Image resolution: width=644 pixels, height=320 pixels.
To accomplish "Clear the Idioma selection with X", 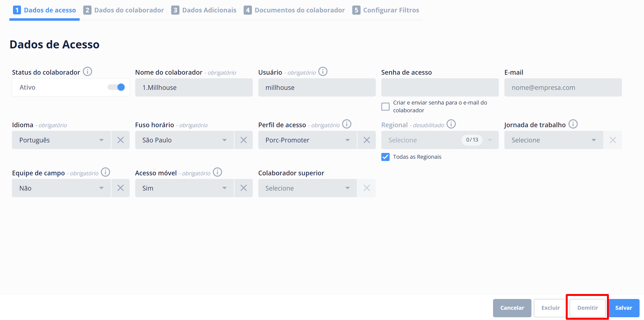I will click(120, 140).
